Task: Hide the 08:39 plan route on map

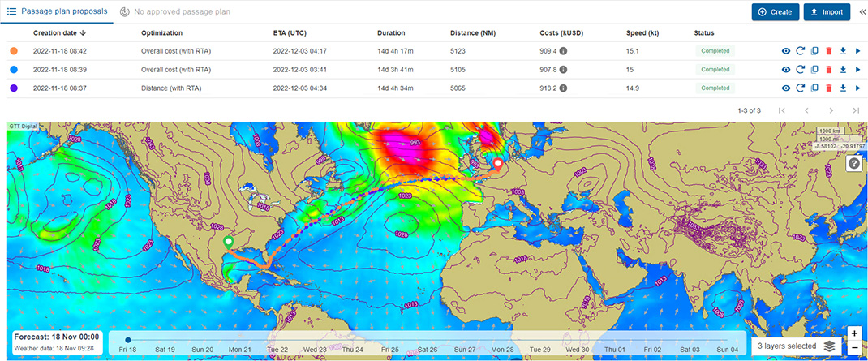Action: click(785, 70)
